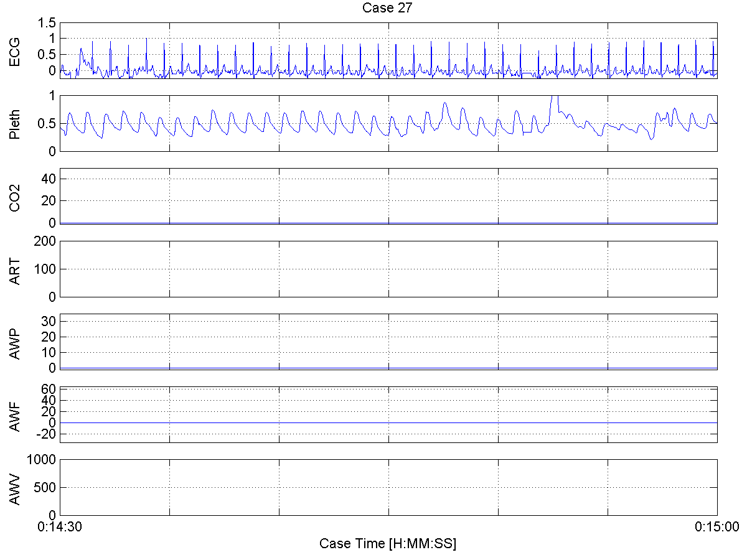Screen dimensions: 747x560
Task: Click the 30 tick on AWP axis
Action: [x=49, y=321]
